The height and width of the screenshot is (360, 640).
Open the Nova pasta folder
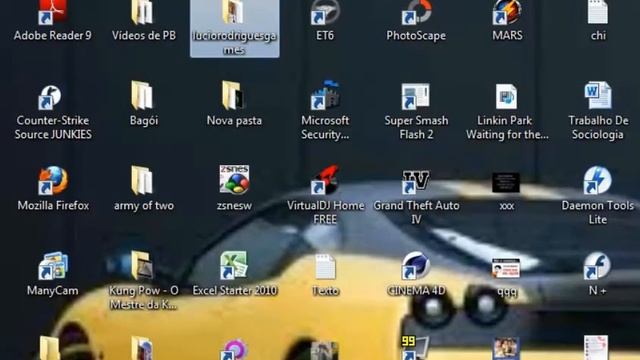pos(234,104)
